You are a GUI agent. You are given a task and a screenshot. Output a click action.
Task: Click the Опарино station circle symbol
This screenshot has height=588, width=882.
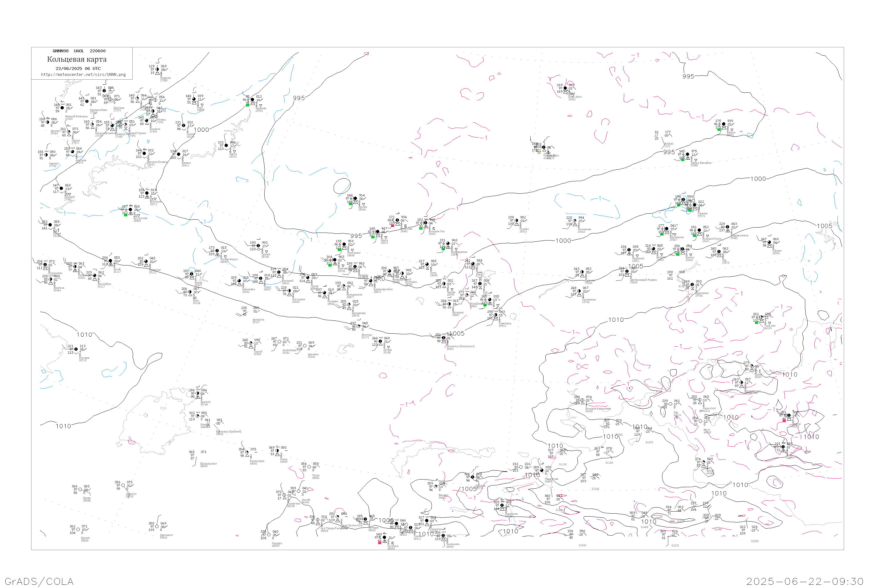point(157,69)
